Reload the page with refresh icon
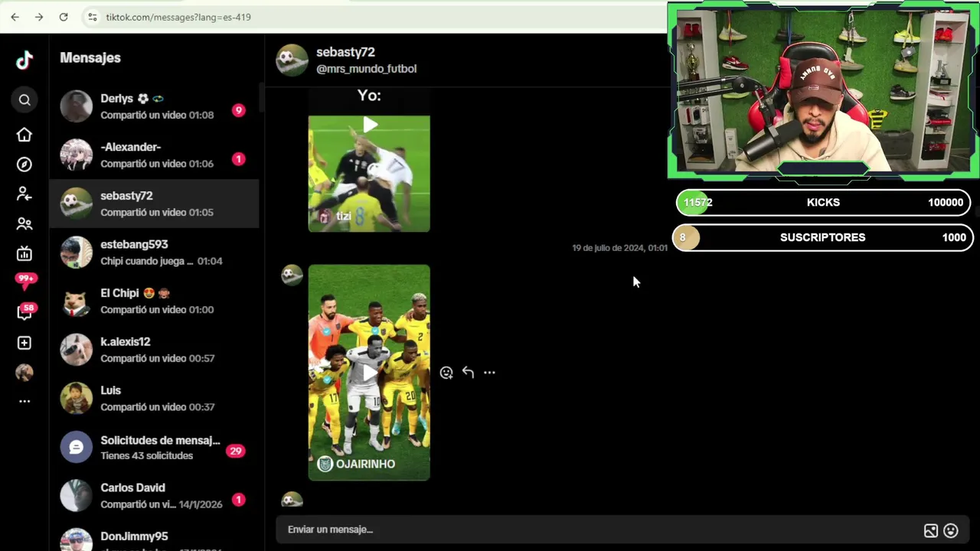980x551 pixels. click(64, 17)
